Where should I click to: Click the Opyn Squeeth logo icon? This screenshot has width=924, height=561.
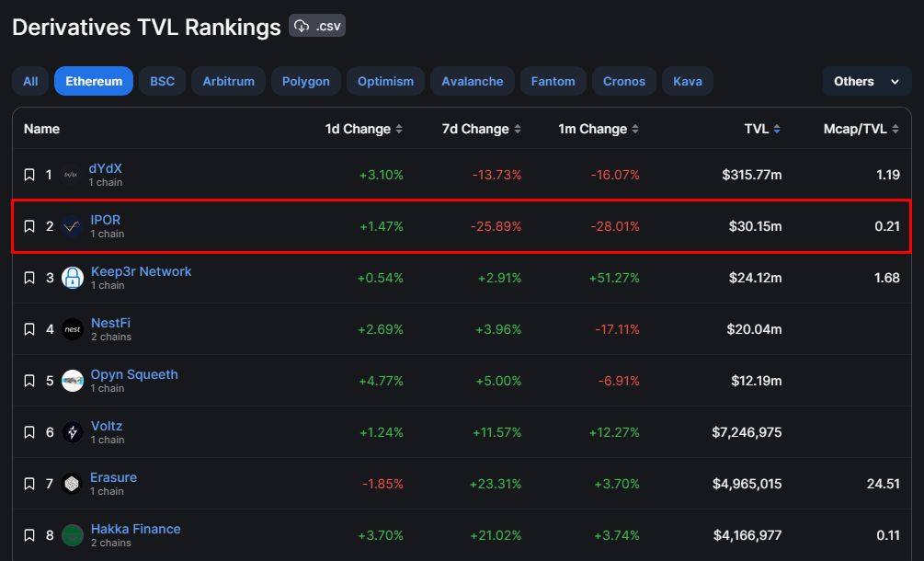(x=73, y=381)
